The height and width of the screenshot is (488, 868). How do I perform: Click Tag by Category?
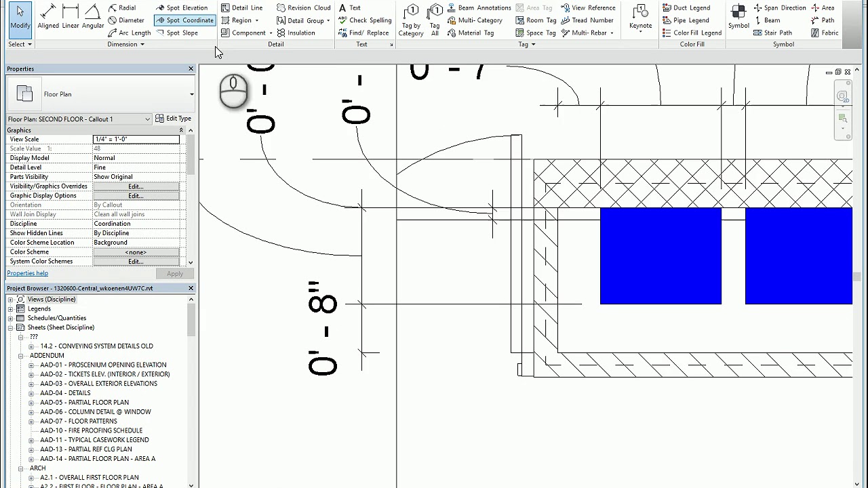(411, 20)
